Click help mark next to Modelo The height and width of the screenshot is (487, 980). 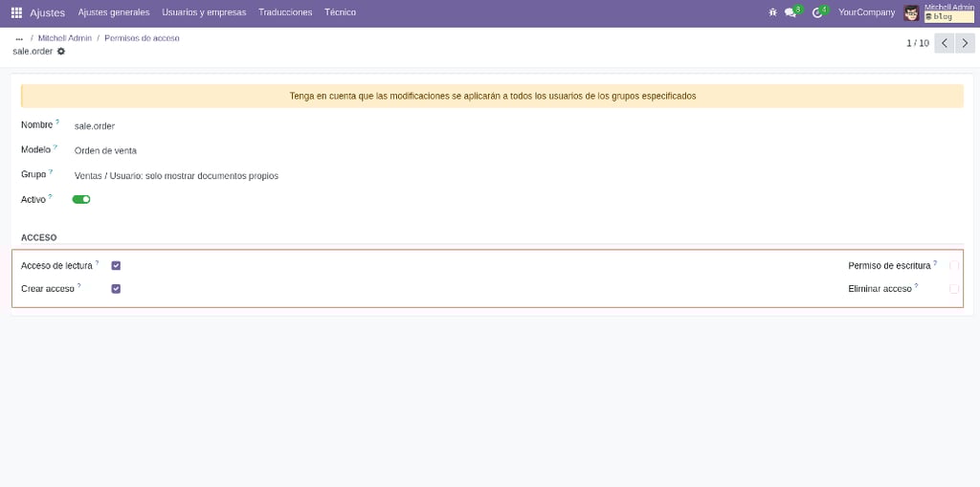(x=55, y=147)
